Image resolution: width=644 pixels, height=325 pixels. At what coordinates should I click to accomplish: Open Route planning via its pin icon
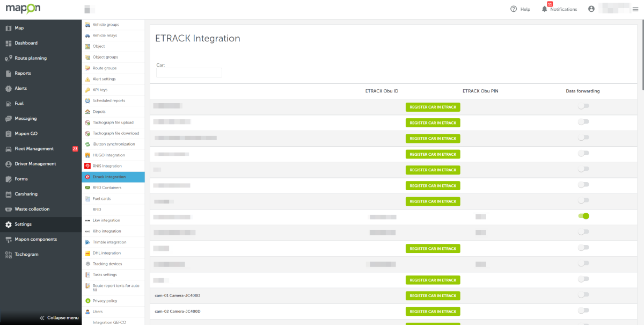pyautogui.click(x=9, y=58)
